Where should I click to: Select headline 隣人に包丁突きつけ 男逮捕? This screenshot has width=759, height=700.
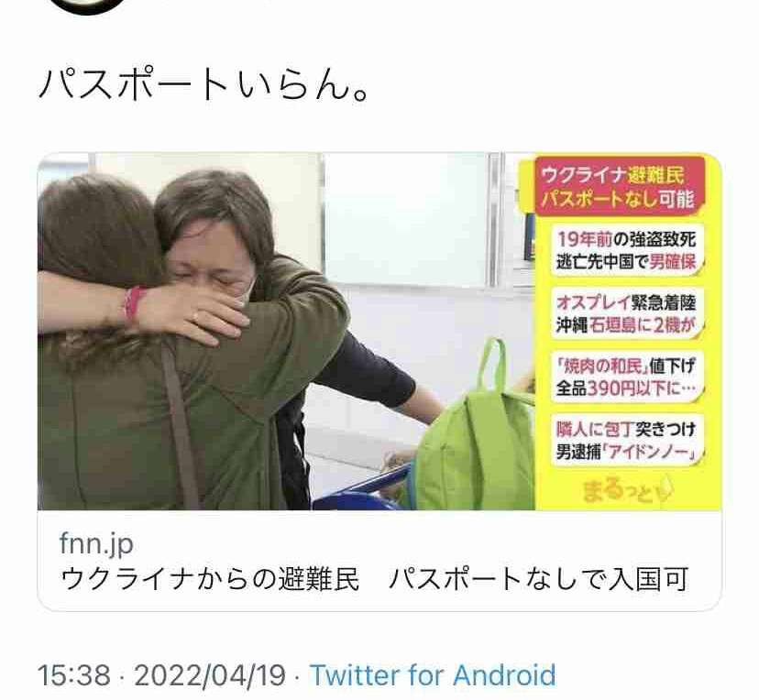(627, 441)
